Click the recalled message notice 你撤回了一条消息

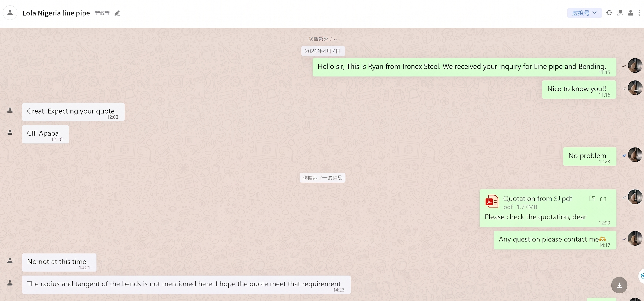(322, 178)
